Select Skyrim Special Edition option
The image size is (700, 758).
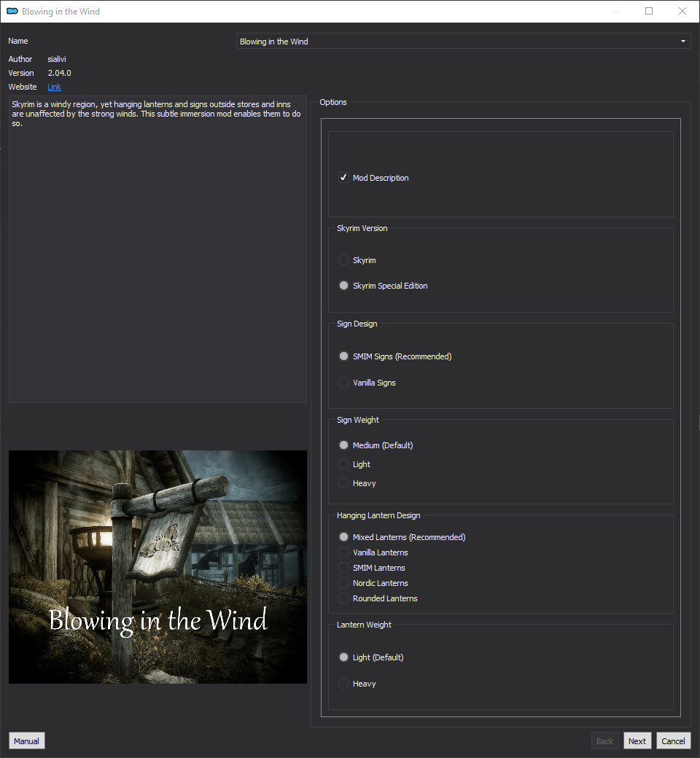pyautogui.click(x=343, y=286)
